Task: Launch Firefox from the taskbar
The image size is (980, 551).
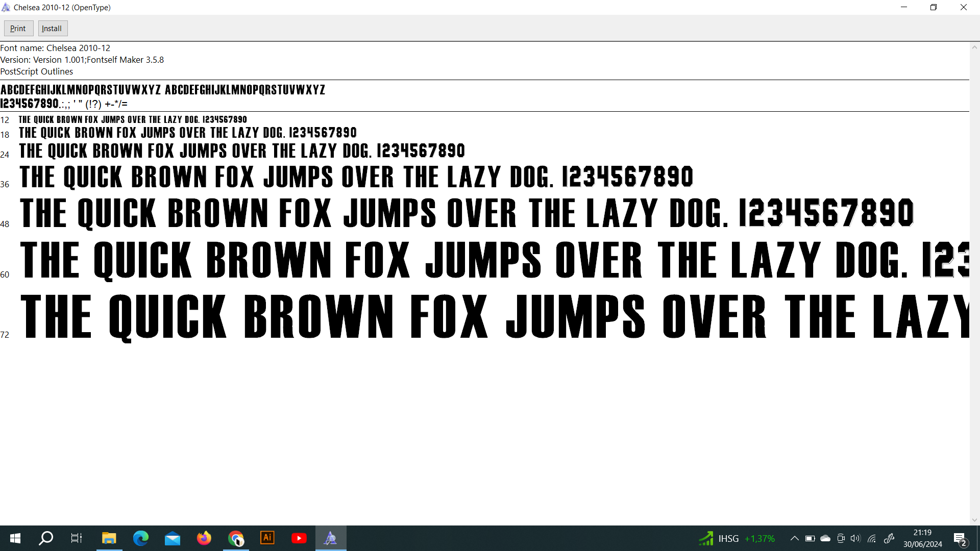Action: (x=204, y=538)
